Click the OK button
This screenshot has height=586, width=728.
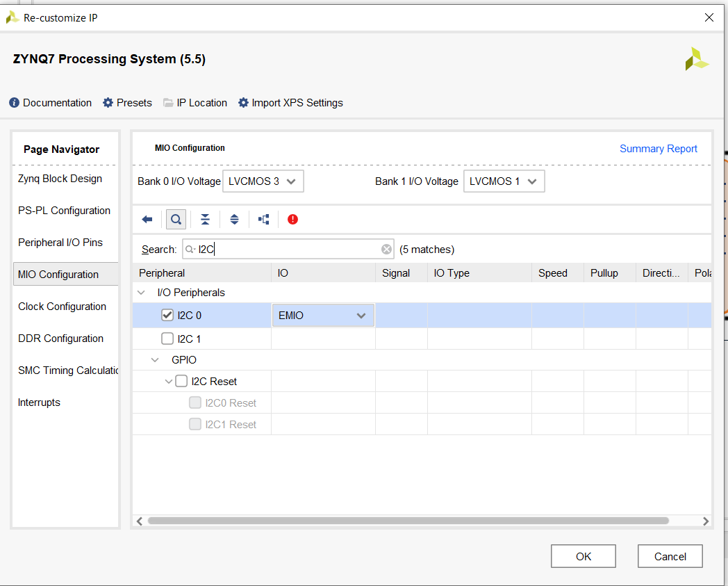tap(583, 556)
